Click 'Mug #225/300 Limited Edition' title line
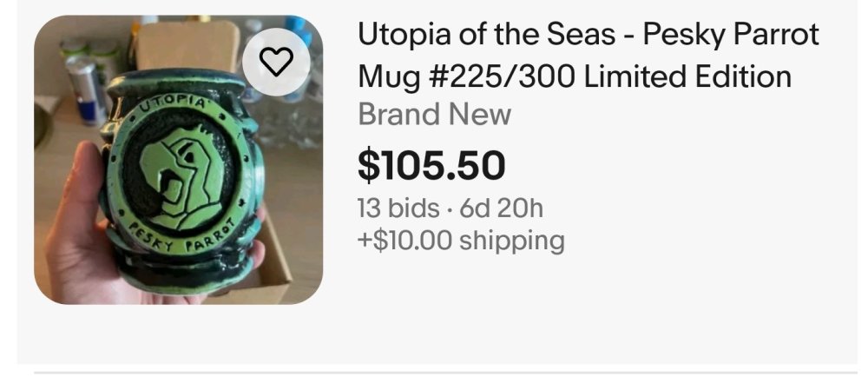Screen dimensions: 868x377 [575, 76]
